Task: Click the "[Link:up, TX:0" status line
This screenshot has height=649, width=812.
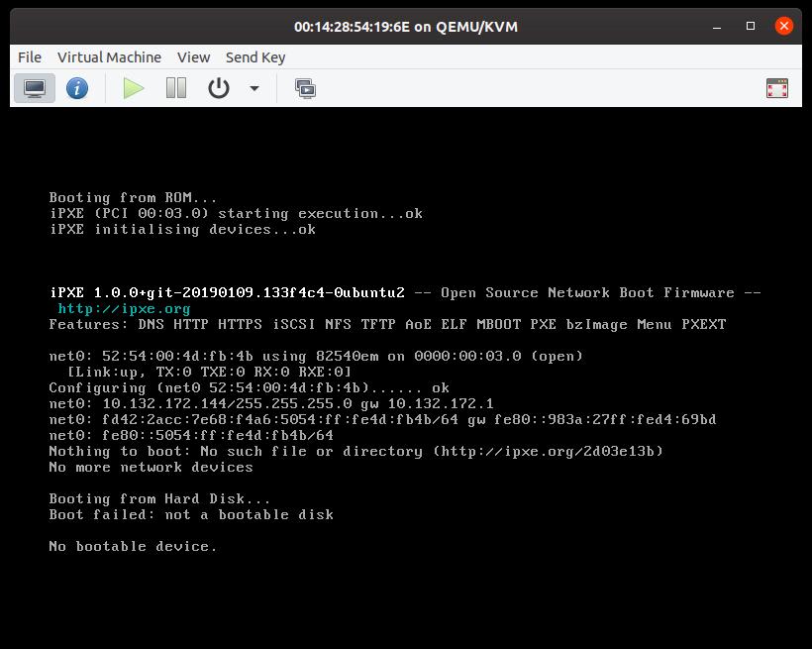Action: pos(209,372)
